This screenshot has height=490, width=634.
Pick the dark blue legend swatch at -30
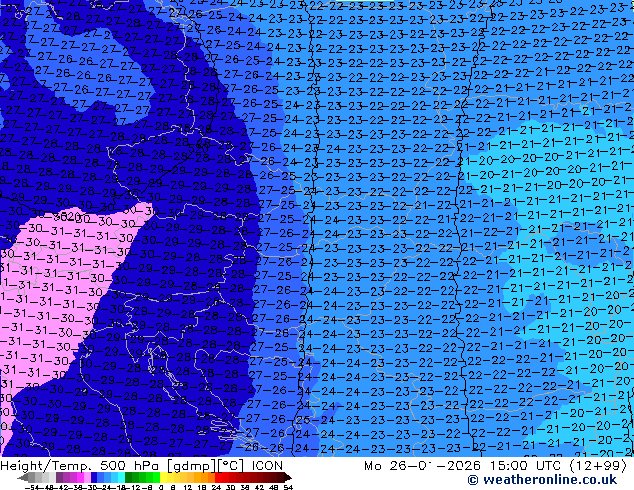[x=94, y=477]
